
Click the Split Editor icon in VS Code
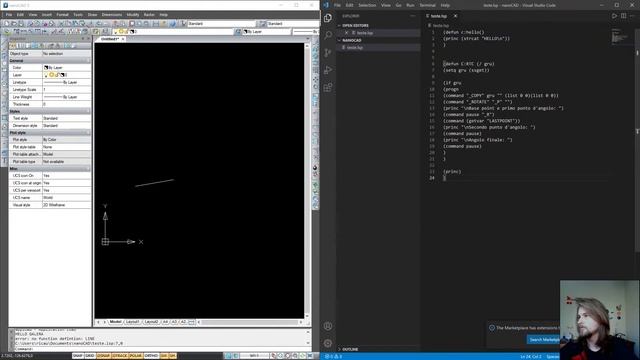623,16
